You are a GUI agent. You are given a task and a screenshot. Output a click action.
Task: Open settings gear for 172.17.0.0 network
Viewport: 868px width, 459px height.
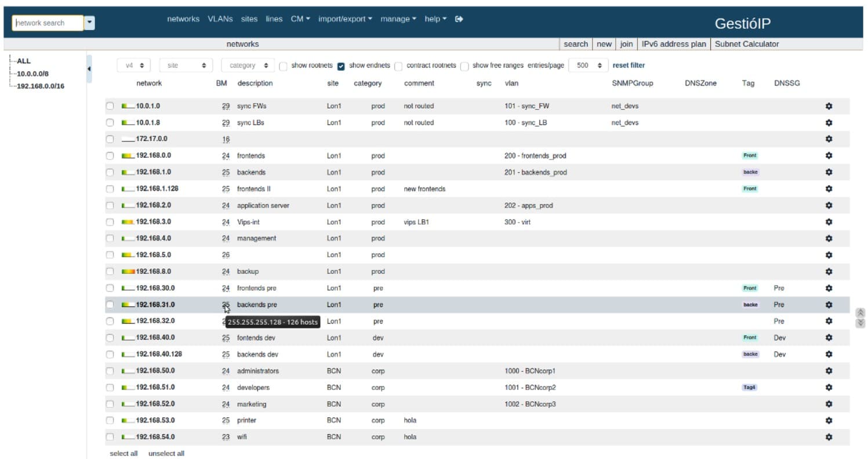point(829,139)
